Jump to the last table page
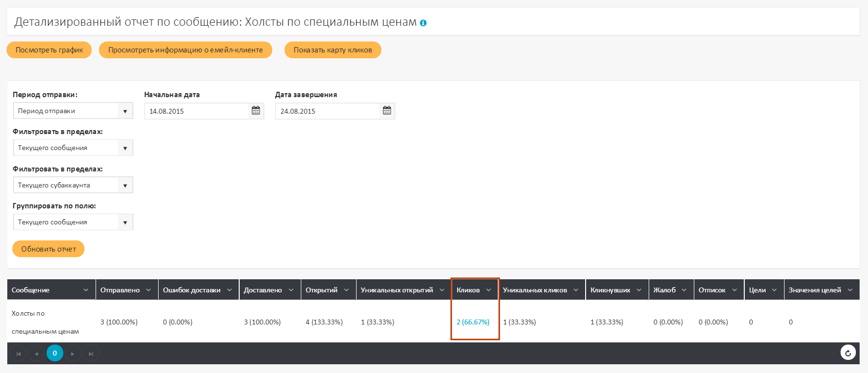 91,354
